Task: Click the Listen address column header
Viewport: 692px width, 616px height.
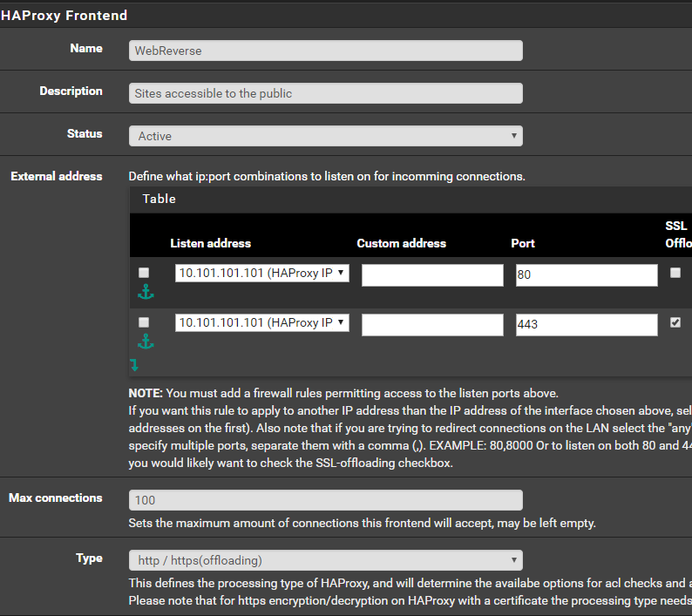Action: click(211, 244)
